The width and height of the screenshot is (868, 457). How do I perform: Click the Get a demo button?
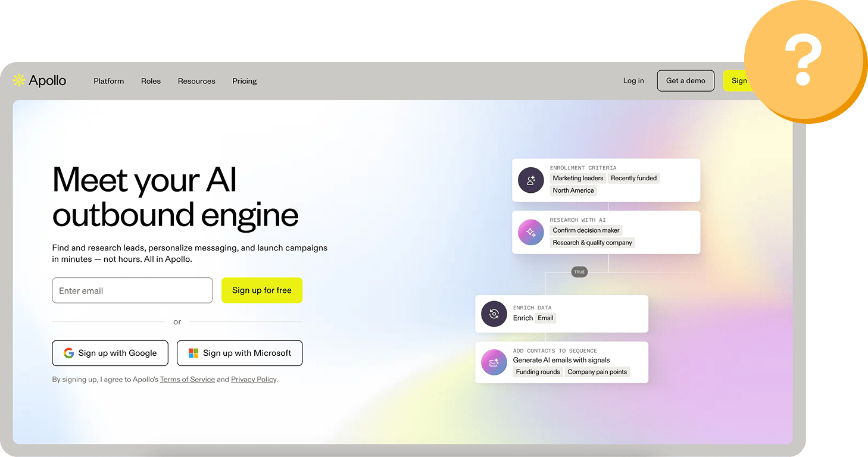coord(686,81)
